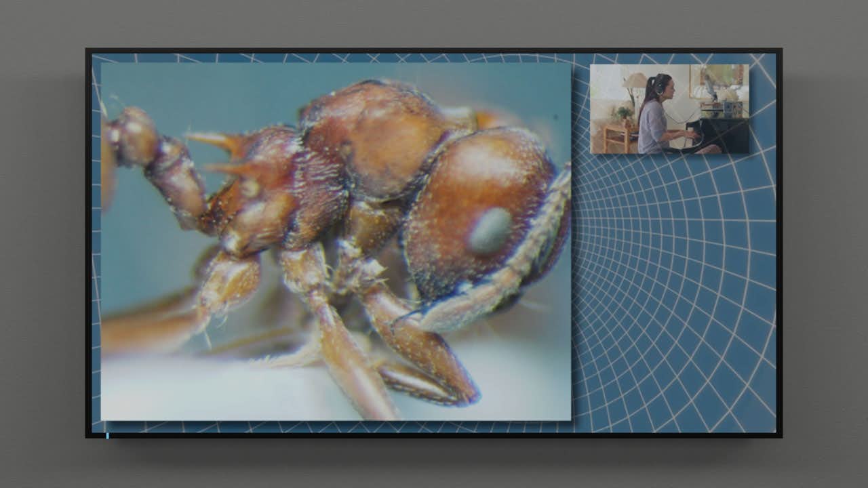Screen dimensions: 868x488
Task: Click the potted plant in the thumbnail
Action: click(x=622, y=113)
